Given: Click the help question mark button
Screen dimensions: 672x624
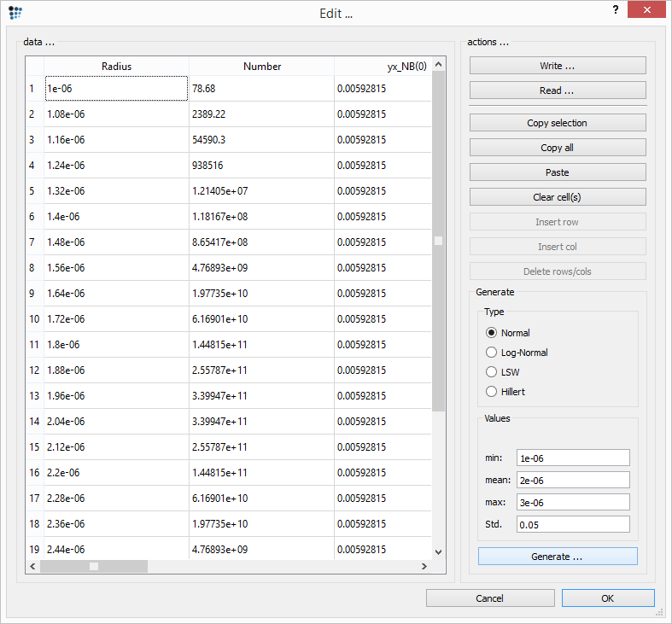Looking at the screenshot, I should [615, 9].
